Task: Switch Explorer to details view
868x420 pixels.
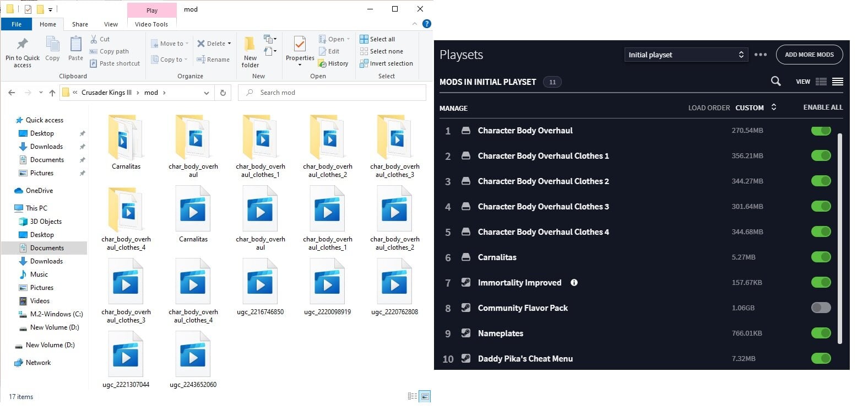Action: tap(413, 396)
